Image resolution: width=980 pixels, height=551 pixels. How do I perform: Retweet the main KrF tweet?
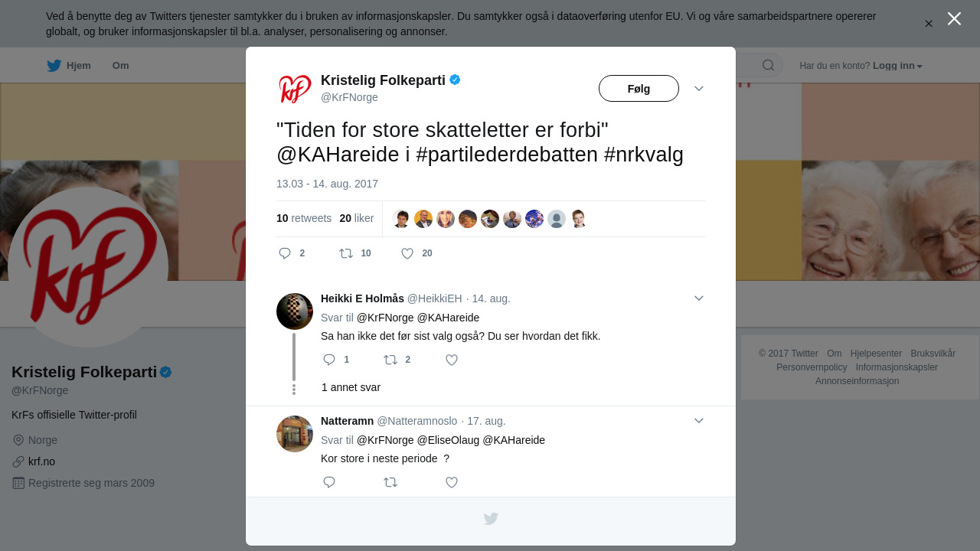coord(346,253)
